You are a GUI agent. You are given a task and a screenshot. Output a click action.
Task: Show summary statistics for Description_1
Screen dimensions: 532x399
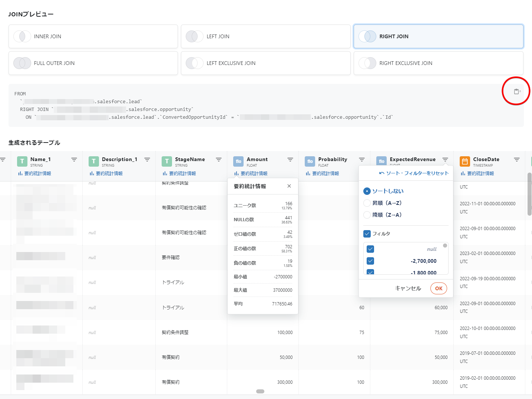pyautogui.click(x=106, y=173)
